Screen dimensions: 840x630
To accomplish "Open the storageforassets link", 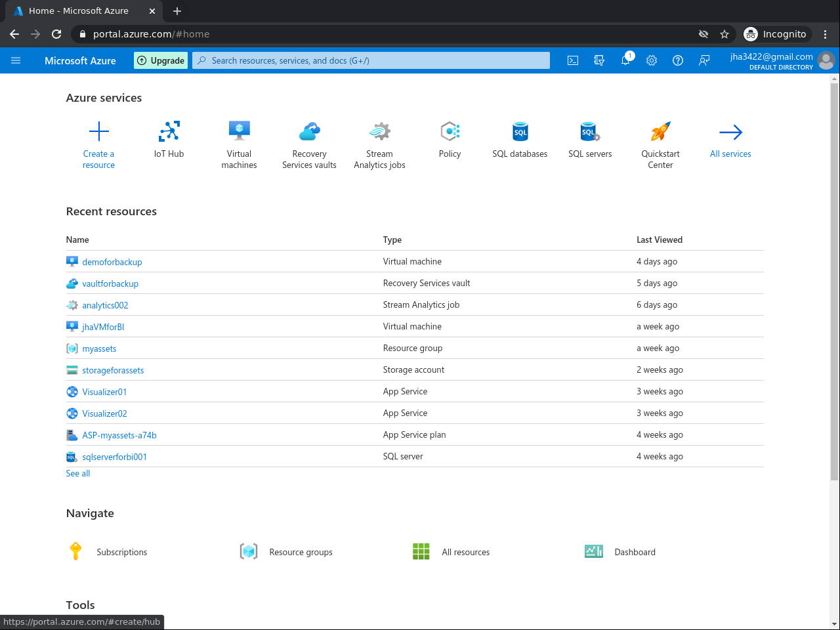I will coord(113,370).
